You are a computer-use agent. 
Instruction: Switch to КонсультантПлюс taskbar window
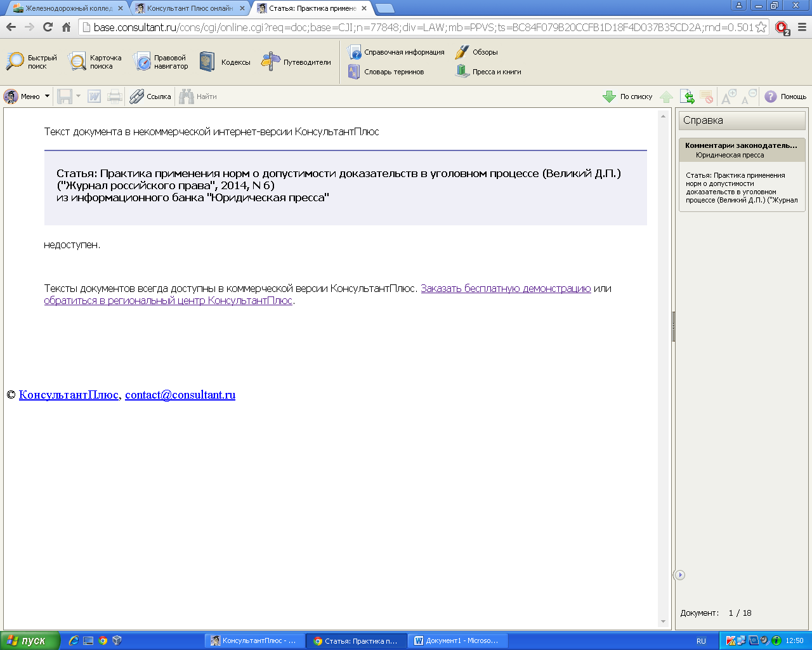(254, 640)
